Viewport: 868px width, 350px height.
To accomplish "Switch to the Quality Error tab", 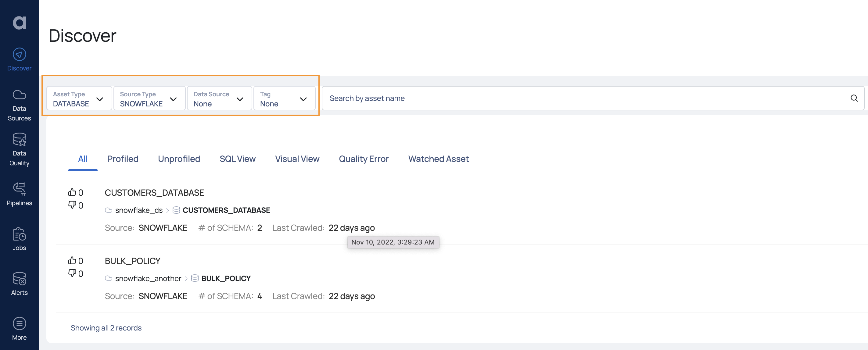I will (363, 159).
